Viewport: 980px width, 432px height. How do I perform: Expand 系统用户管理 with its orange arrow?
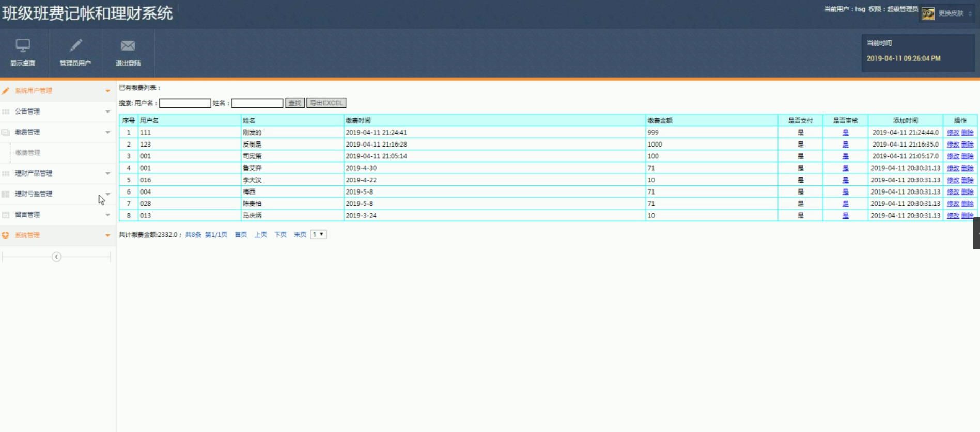[107, 91]
